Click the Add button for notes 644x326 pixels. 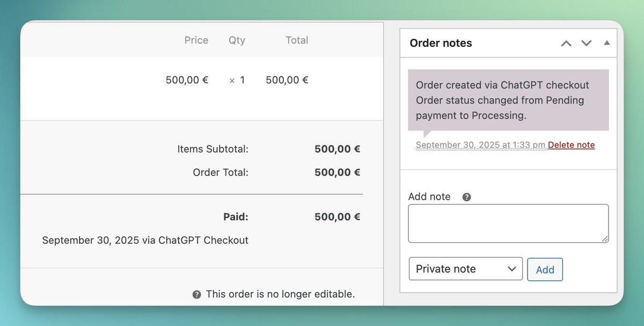(545, 270)
